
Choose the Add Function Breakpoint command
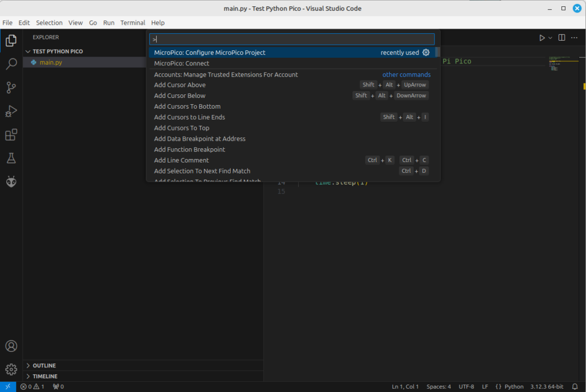tap(292, 149)
